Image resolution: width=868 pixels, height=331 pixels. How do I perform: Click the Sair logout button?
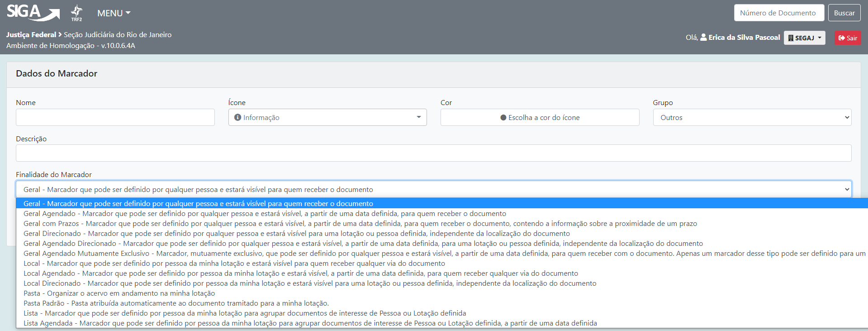tap(847, 38)
